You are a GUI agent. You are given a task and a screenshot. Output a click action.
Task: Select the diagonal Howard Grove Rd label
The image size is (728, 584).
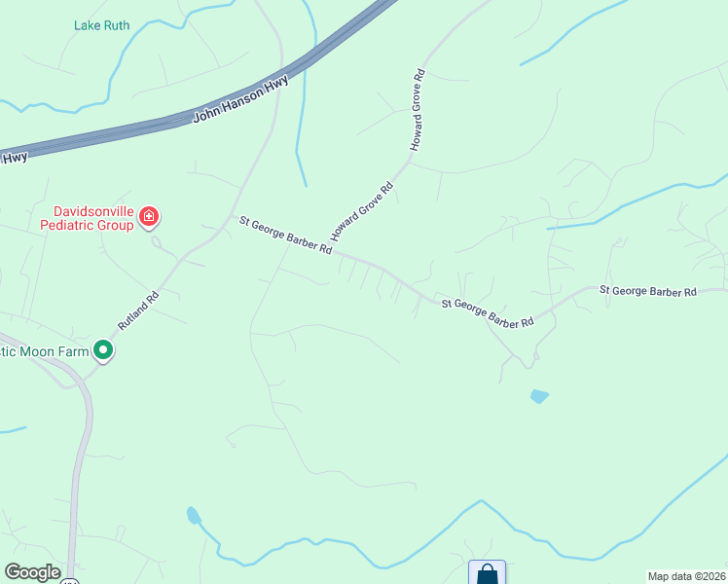pyautogui.click(x=362, y=211)
